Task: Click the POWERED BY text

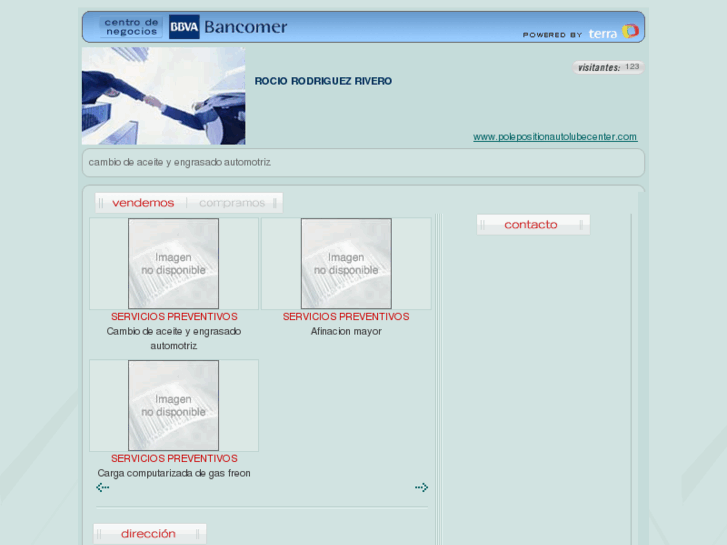Action: [552, 35]
